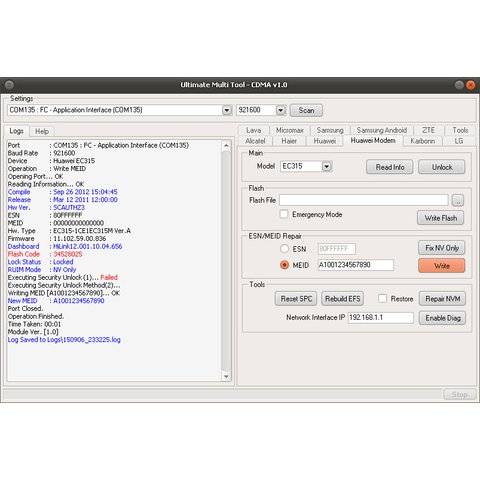Click the Unlock button

(442, 167)
